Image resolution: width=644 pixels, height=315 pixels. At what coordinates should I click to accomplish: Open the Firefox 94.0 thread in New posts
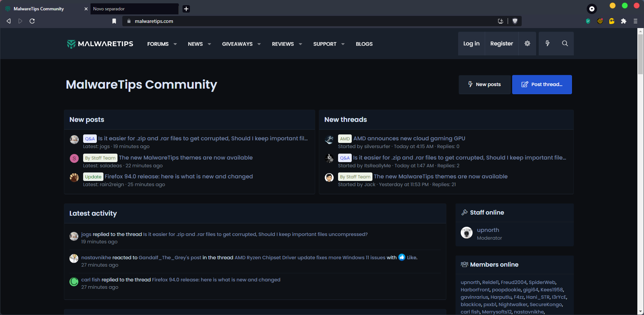coord(179,177)
